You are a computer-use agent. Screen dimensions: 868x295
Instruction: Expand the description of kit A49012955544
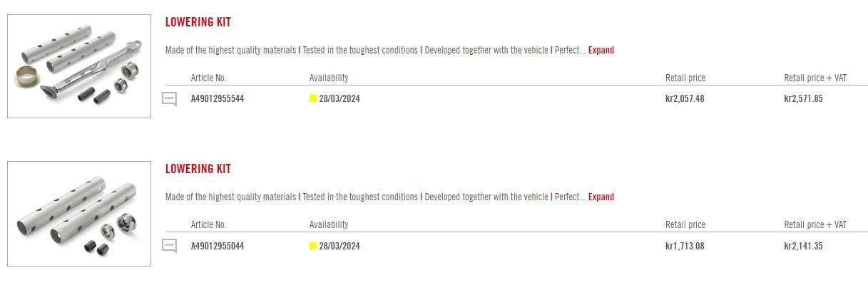coord(601,51)
